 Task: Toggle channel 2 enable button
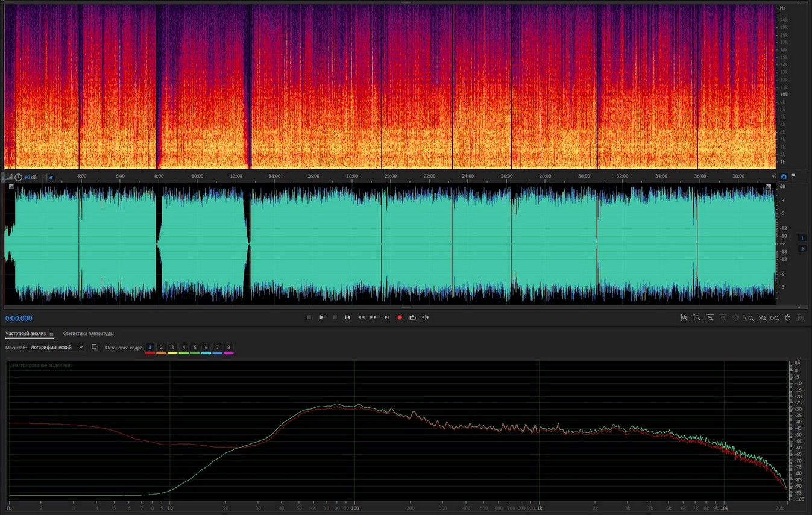click(x=802, y=249)
